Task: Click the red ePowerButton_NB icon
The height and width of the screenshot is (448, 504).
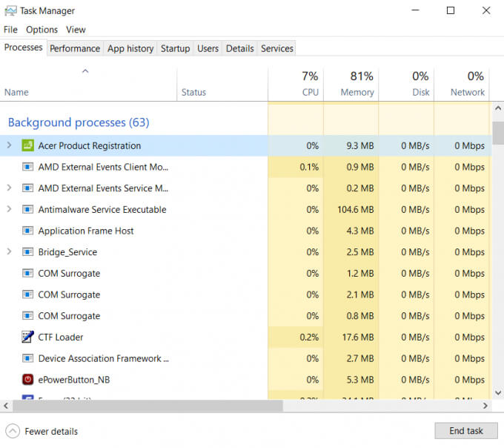Action: (x=28, y=380)
